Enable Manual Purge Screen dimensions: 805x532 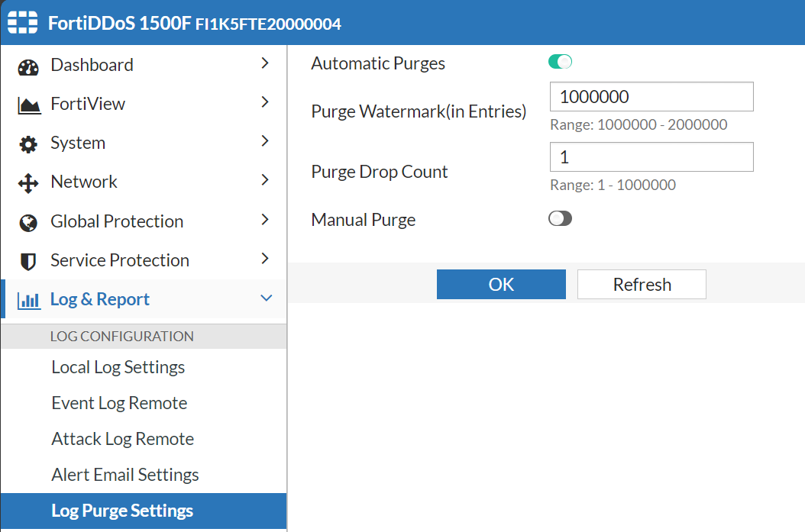coord(560,219)
